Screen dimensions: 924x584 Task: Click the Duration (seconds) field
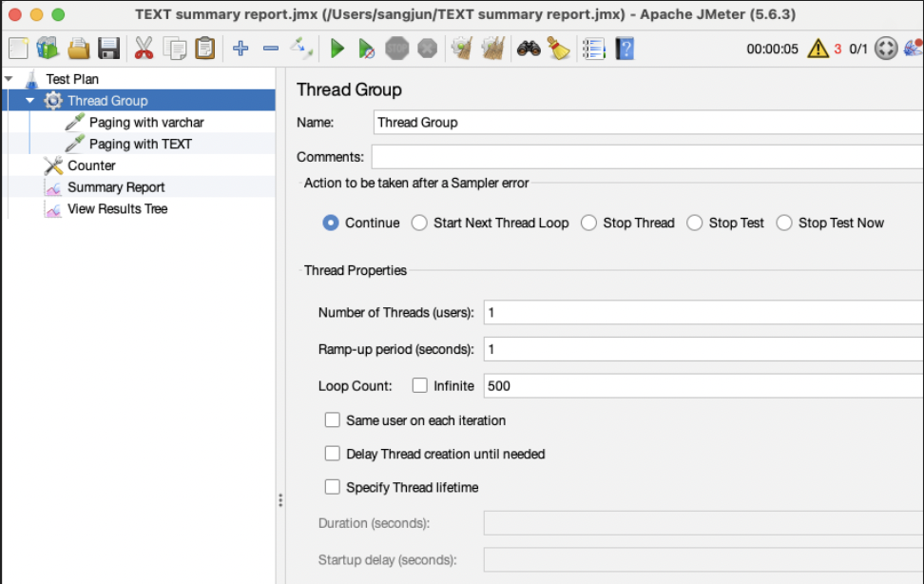(703, 523)
